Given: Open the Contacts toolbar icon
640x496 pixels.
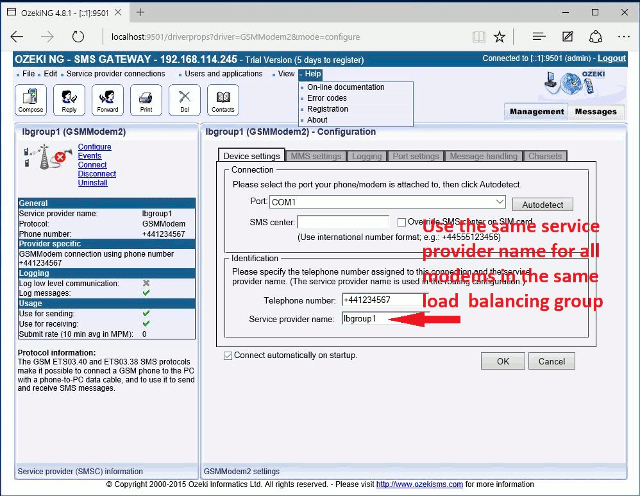Looking at the screenshot, I should pyautogui.click(x=223, y=100).
